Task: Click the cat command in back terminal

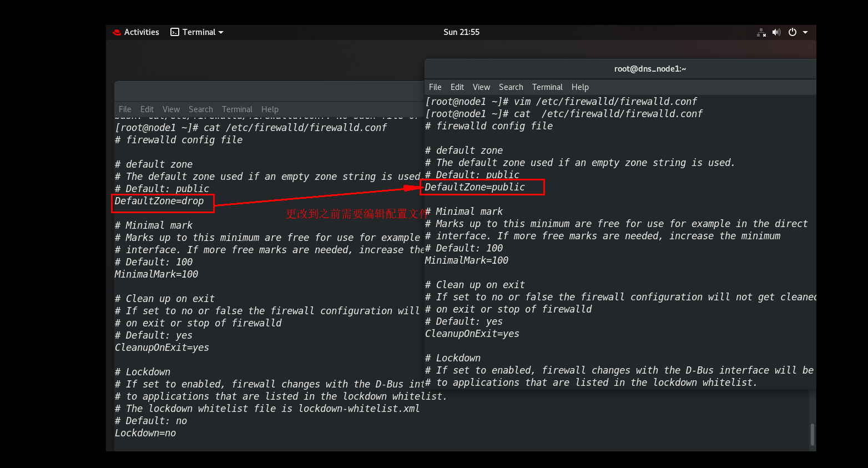Action: pos(251,128)
